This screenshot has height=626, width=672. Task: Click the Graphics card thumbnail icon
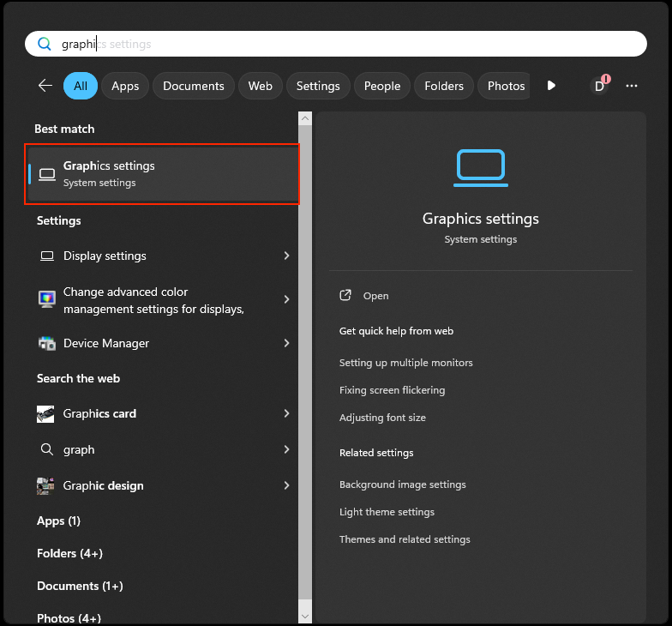tap(45, 413)
